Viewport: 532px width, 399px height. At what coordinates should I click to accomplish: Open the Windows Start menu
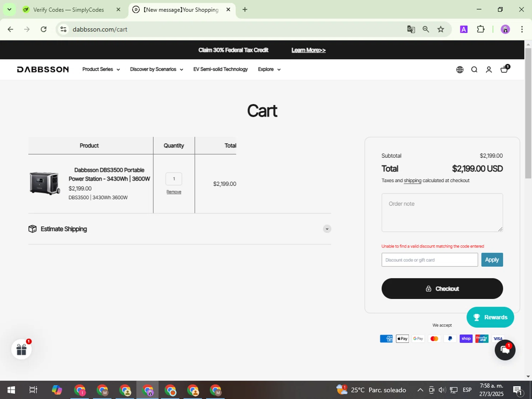pyautogui.click(x=11, y=390)
